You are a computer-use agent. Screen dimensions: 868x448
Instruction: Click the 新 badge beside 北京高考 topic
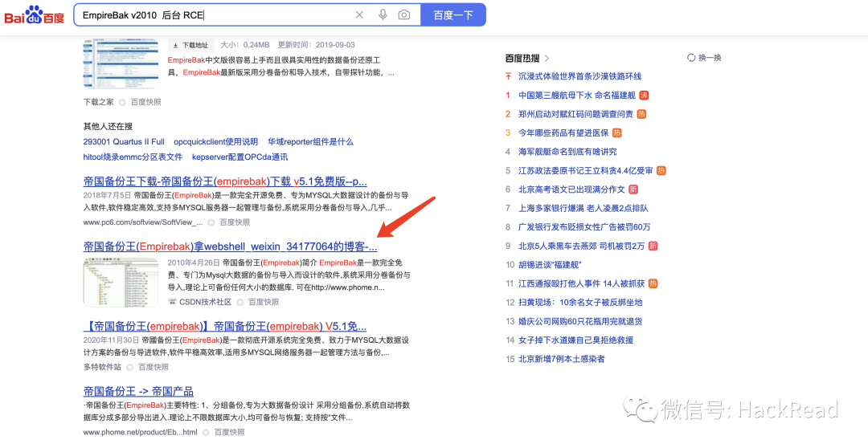click(x=633, y=189)
